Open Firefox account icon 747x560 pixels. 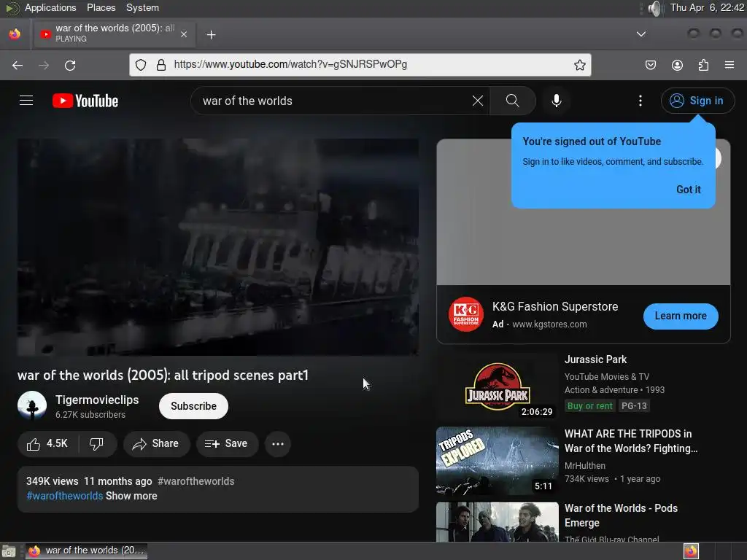click(677, 65)
